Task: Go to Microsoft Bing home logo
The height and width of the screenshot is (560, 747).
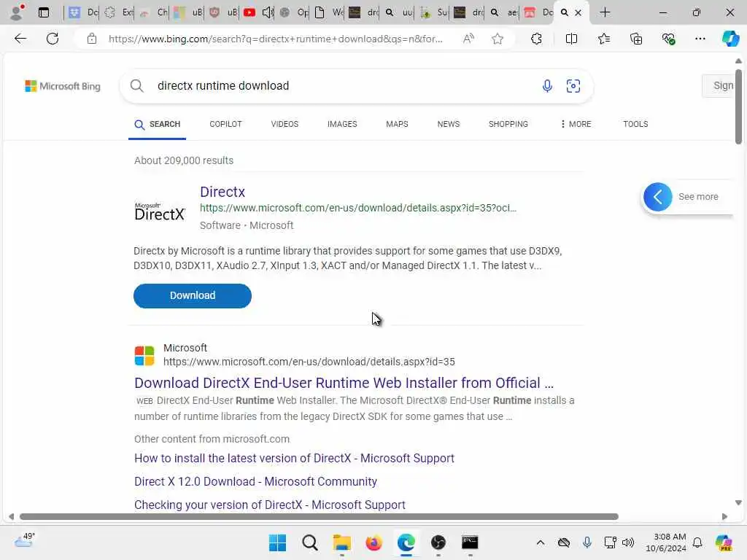Action: click(x=63, y=86)
